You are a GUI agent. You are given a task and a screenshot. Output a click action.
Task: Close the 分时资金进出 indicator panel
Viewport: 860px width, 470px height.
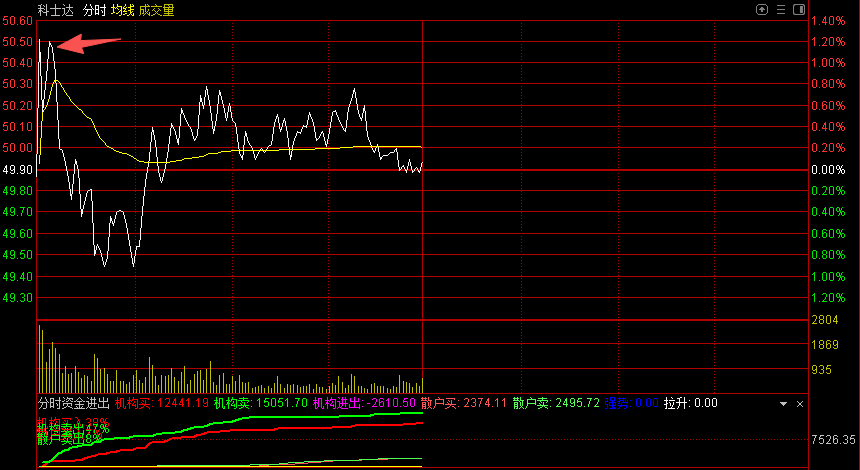pos(799,403)
